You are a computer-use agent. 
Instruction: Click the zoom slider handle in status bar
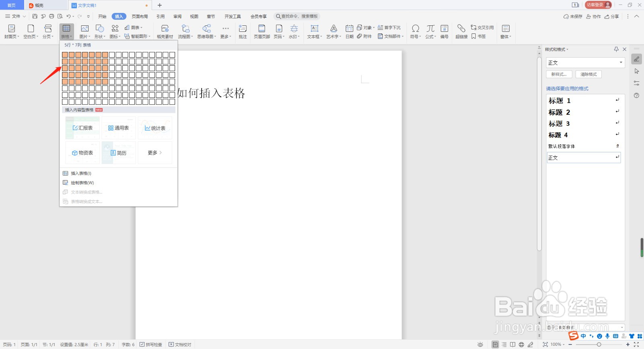(599, 345)
